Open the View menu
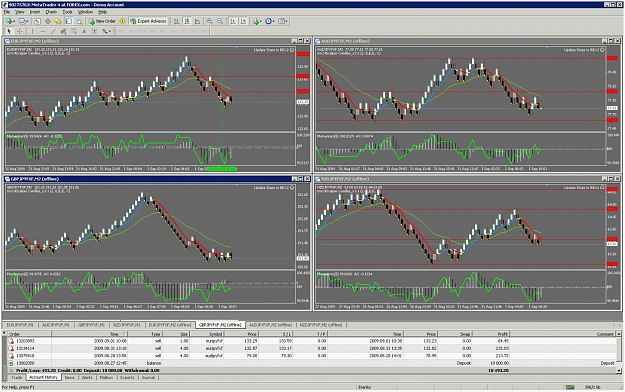This screenshot has width=625, height=392. pyautogui.click(x=20, y=12)
